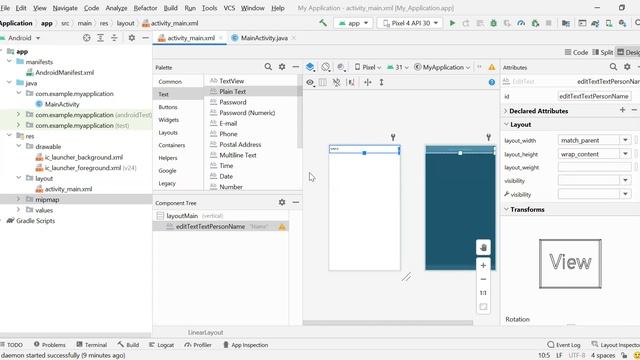Open the MyApplication theme dropdown

(x=442, y=67)
